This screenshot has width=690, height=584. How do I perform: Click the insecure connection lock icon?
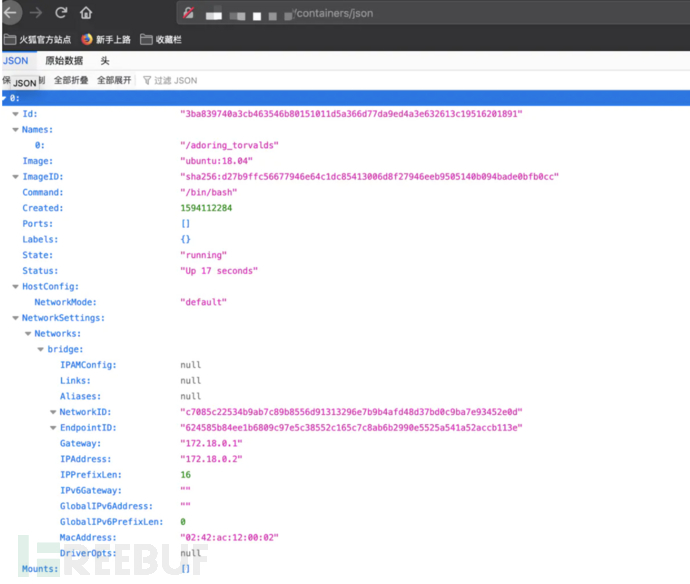188,13
